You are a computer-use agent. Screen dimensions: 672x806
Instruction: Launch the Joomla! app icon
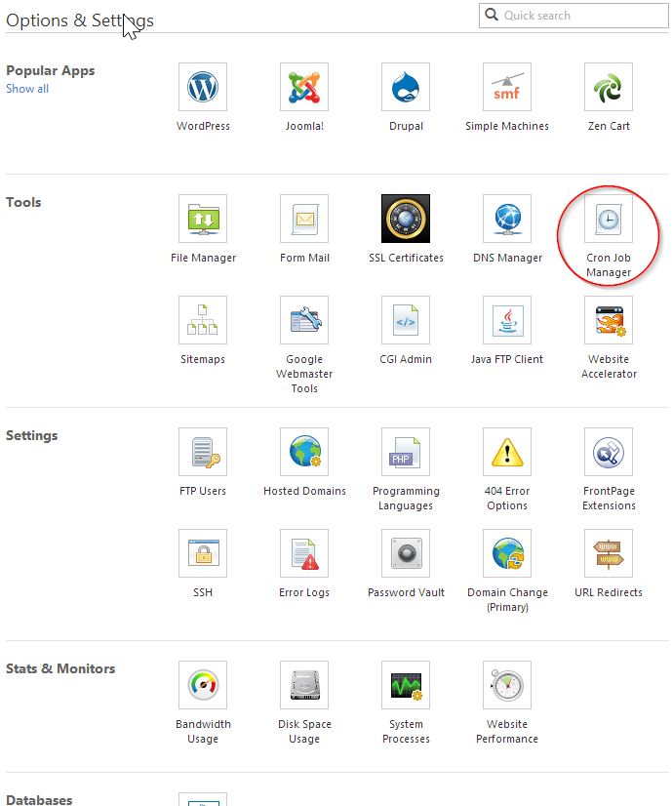click(304, 88)
